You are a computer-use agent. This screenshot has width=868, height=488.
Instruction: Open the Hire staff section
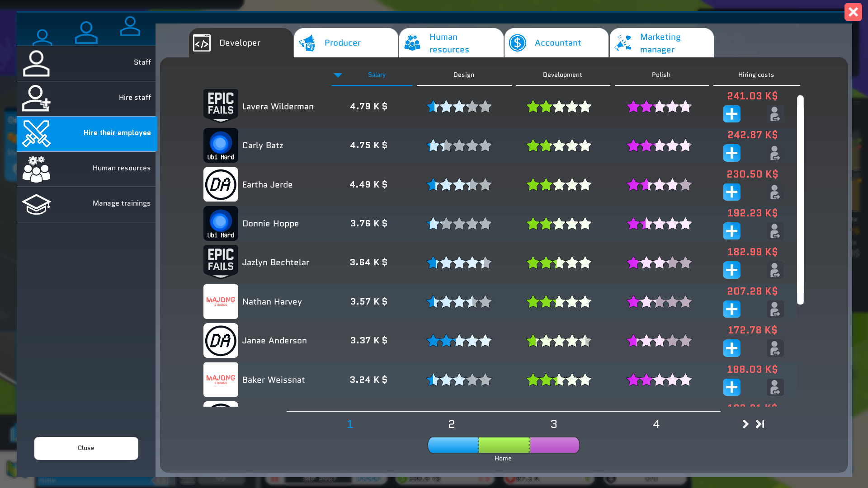pos(86,98)
